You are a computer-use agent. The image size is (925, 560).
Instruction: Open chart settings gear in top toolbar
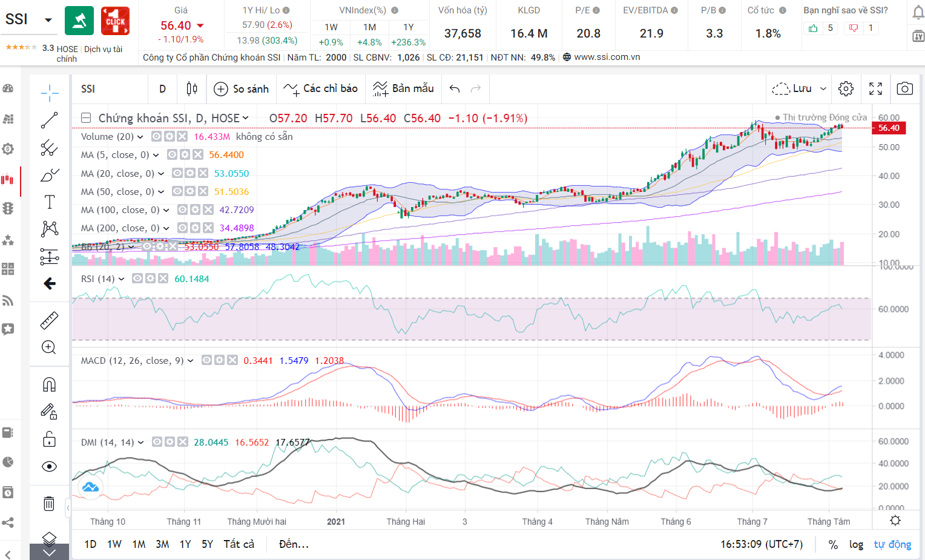pos(846,89)
